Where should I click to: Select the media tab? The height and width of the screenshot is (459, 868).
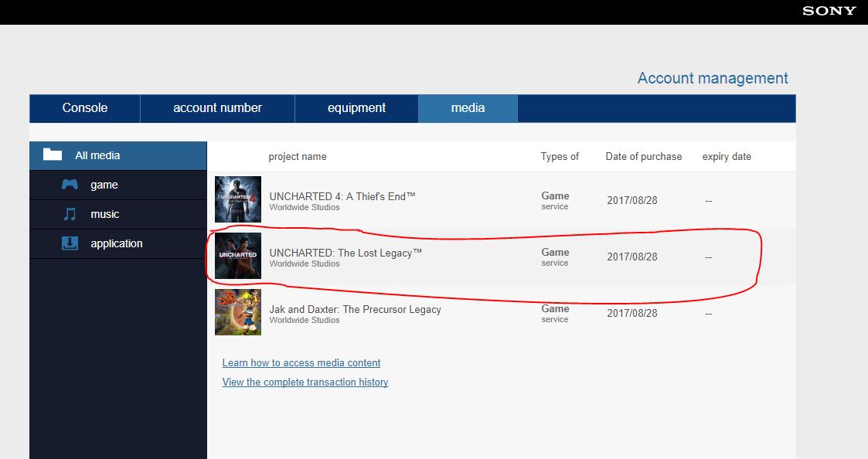tap(468, 108)
